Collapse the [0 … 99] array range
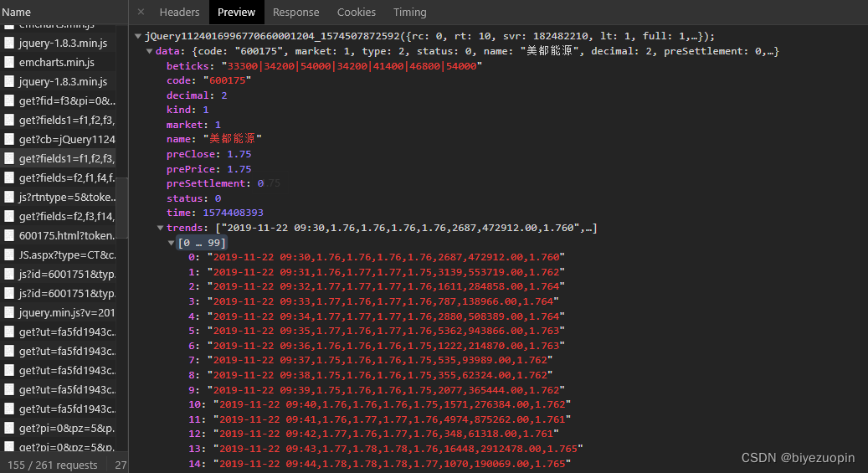The height and width of the screenshot is (473, 868). pos(172,243)
